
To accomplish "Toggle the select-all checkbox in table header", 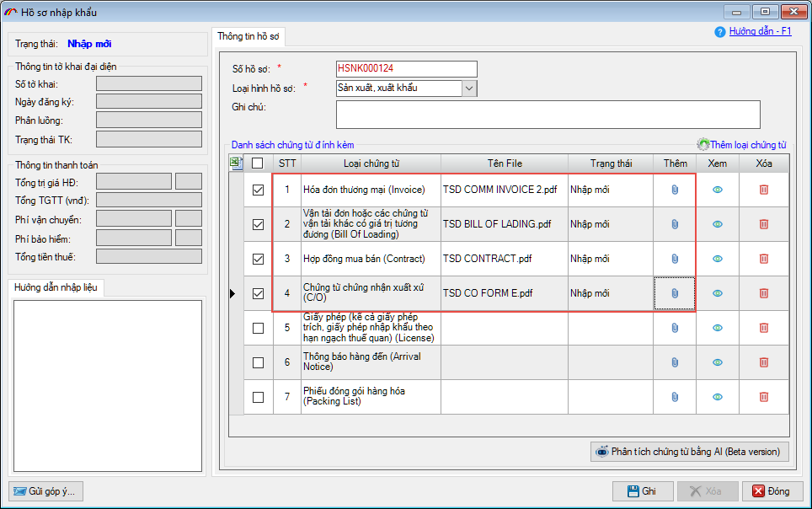I will pyautogui.click(x=258, y=163).
